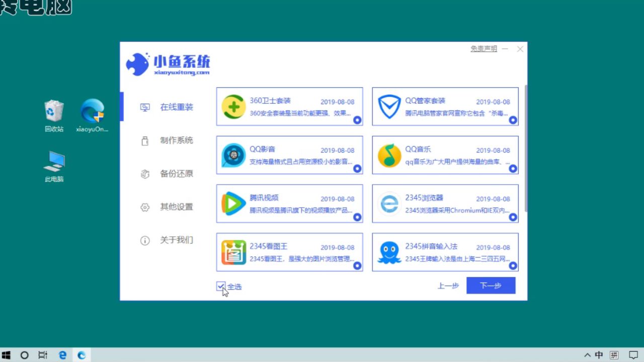The image size is (644, 362).
Task: Go back with the 上一步 link
Action: (x=448, y=286)
